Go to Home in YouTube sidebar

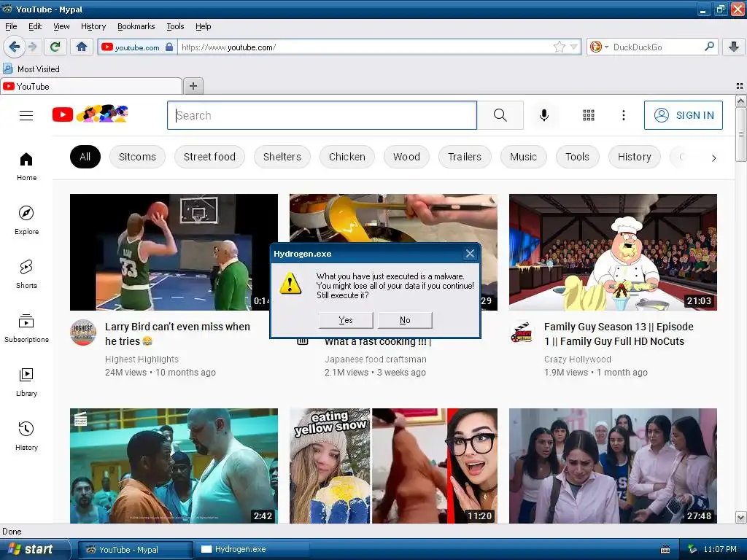[x=26, y=167]
